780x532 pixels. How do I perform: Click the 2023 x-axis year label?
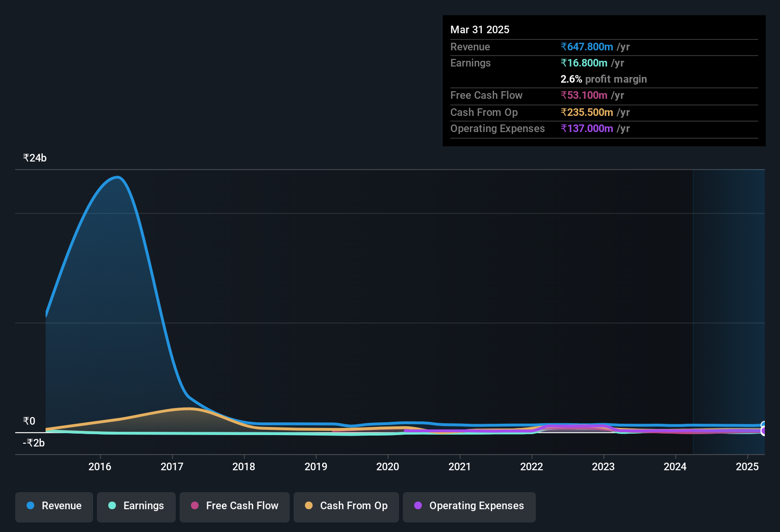(603, 466)
